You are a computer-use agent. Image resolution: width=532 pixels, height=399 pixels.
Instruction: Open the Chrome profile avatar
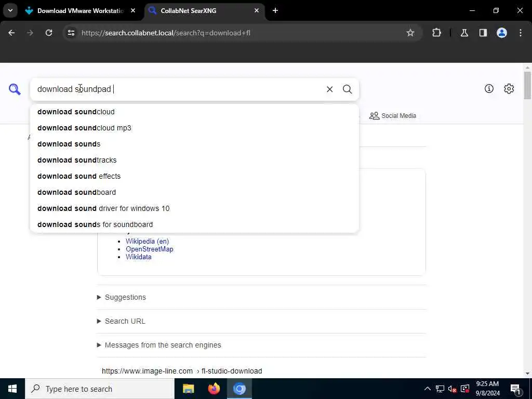502,33
